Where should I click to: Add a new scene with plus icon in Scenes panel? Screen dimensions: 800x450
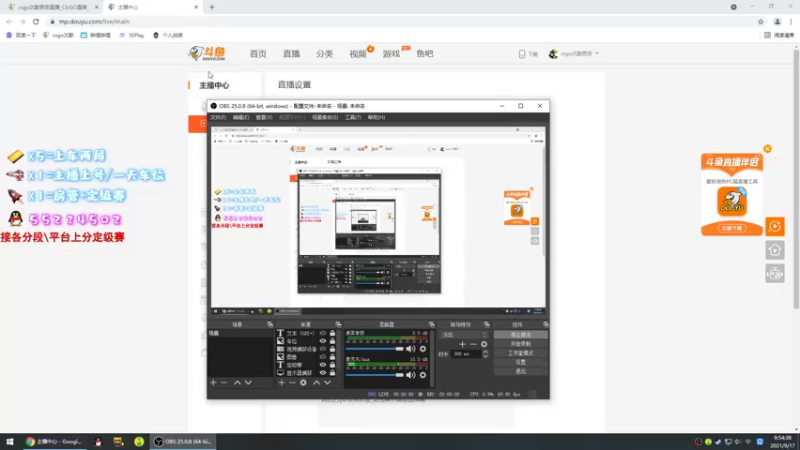point(213,383)
